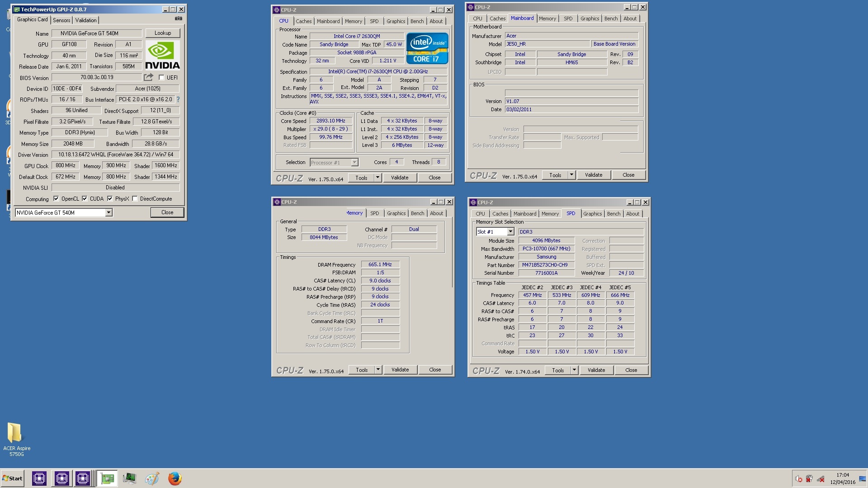Open About tab in the Memory window
Viewport: 868px width, 488px height.
436,213
